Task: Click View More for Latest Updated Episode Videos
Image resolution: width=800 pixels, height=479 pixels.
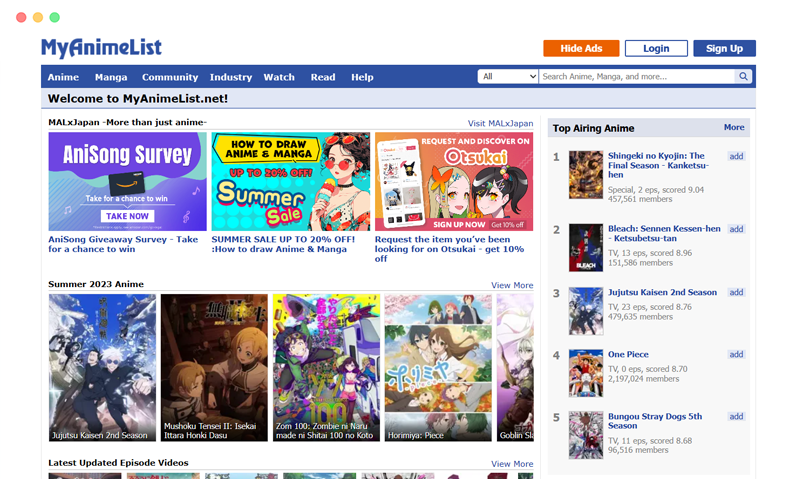Action: [512, 464]
